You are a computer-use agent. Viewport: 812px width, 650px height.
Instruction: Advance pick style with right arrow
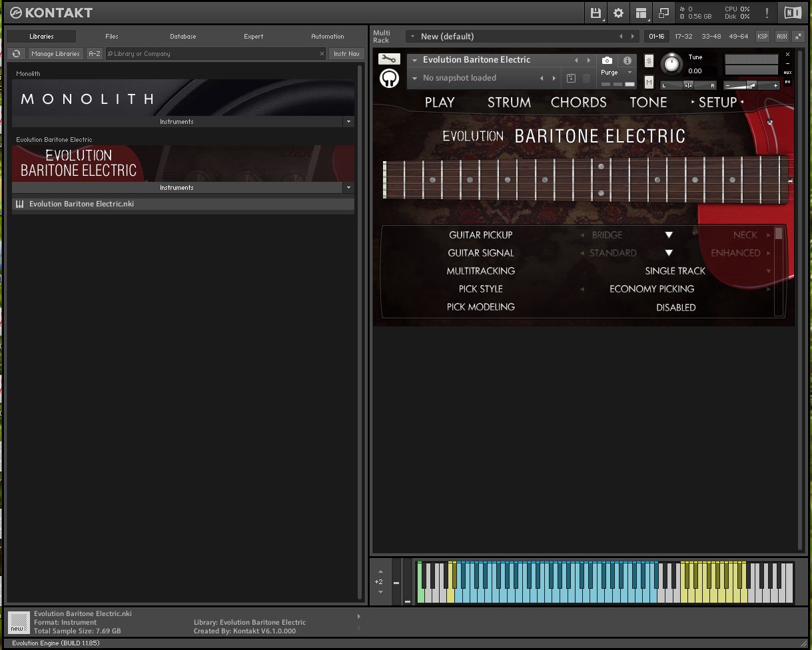click(769, 289)
